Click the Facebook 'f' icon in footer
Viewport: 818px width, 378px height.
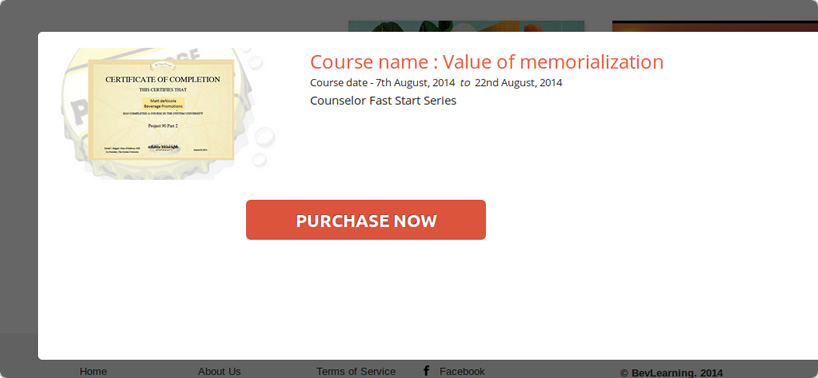pos(426,371)
